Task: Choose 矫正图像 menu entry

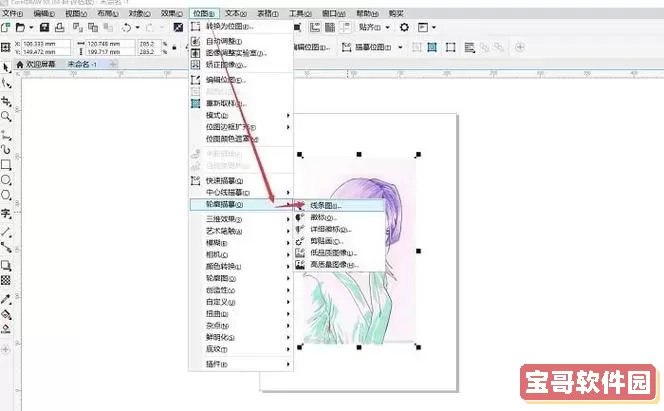Action: point(241,65)
